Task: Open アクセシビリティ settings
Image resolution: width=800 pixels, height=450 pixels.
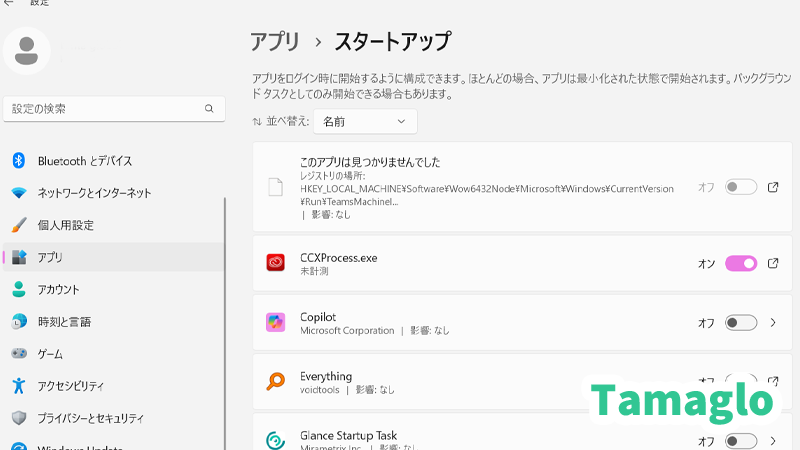Action: [71, 386]
